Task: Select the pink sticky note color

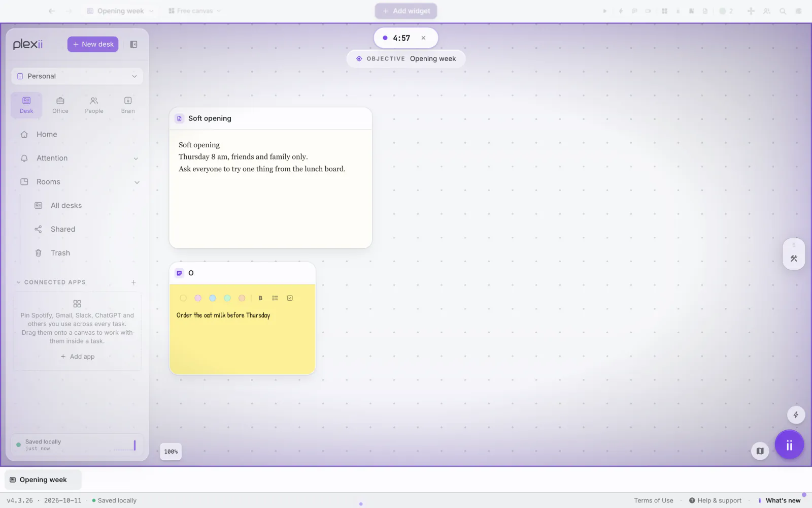Action: pyautogui.click(x=198, y=298)
